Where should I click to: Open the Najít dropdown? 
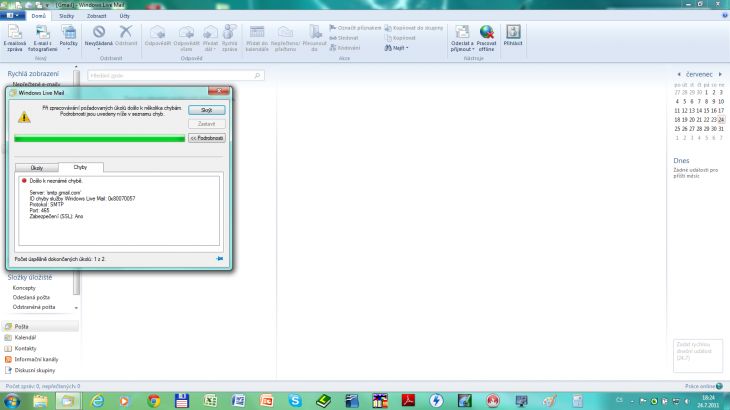coord(396,48)
